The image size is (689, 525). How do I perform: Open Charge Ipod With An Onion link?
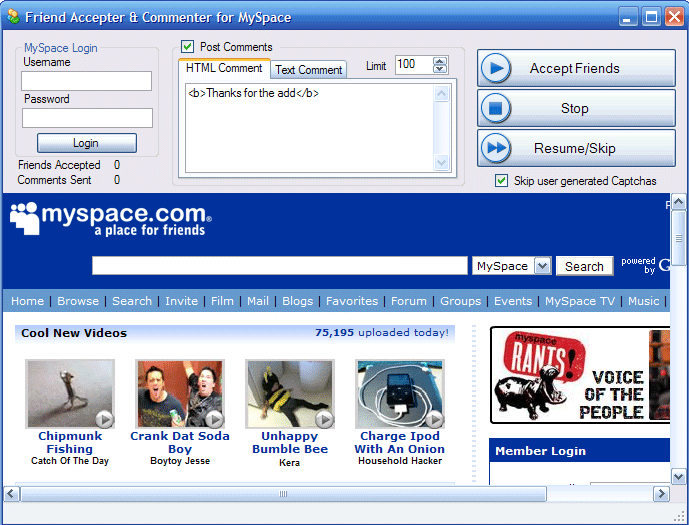click(x=400, y=442)
